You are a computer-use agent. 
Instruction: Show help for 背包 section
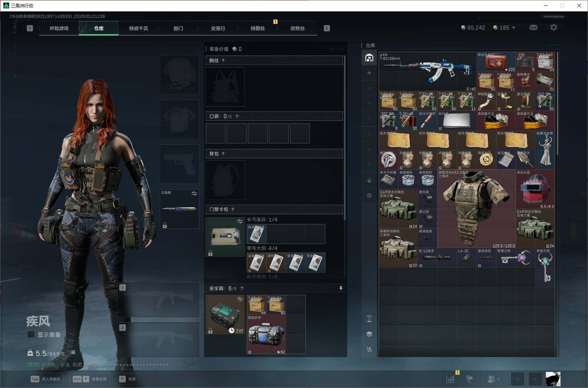click(x=223, y=154)
